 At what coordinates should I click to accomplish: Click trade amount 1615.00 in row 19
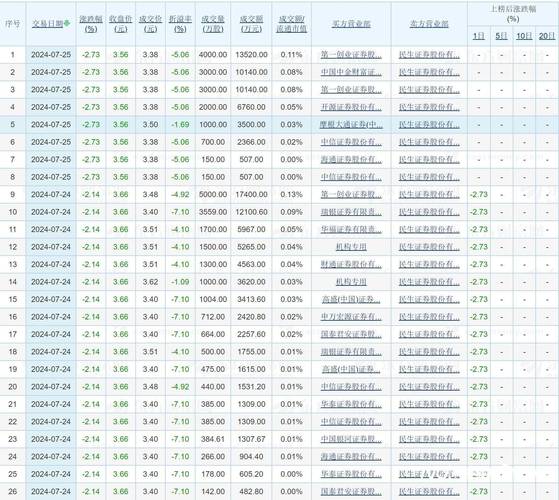coord(251,369)
